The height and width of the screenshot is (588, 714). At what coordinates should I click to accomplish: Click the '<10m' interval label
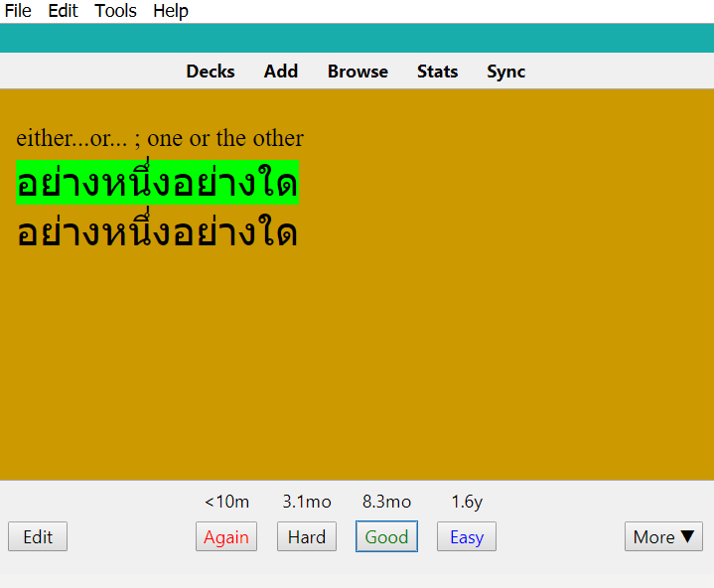click(226, 502)
